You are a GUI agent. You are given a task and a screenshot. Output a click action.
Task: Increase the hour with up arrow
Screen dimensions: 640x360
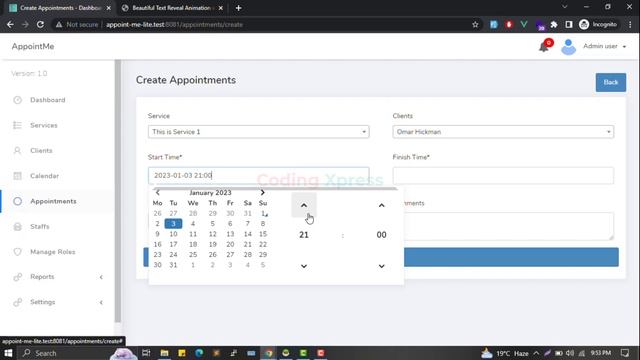pyautogui.click(x=304, y=205)
